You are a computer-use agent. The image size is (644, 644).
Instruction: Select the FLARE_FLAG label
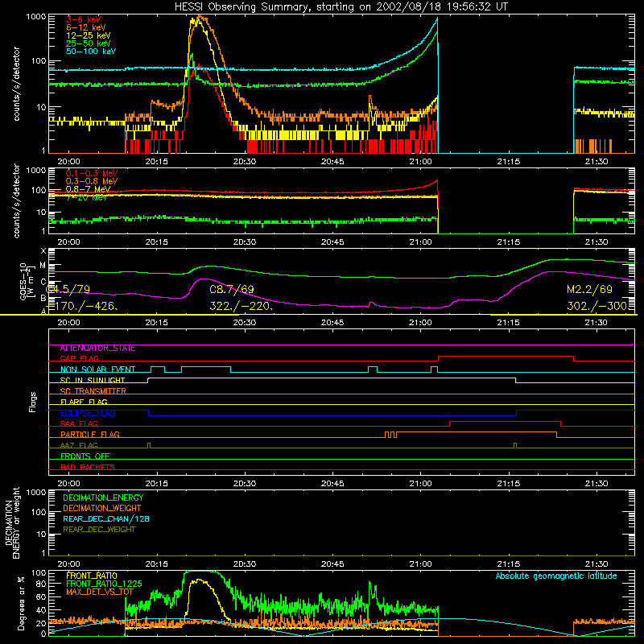tap(84, 402)
